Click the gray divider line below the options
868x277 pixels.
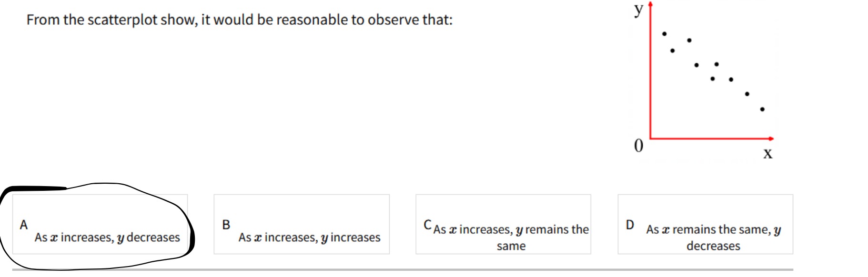[403, 270]
